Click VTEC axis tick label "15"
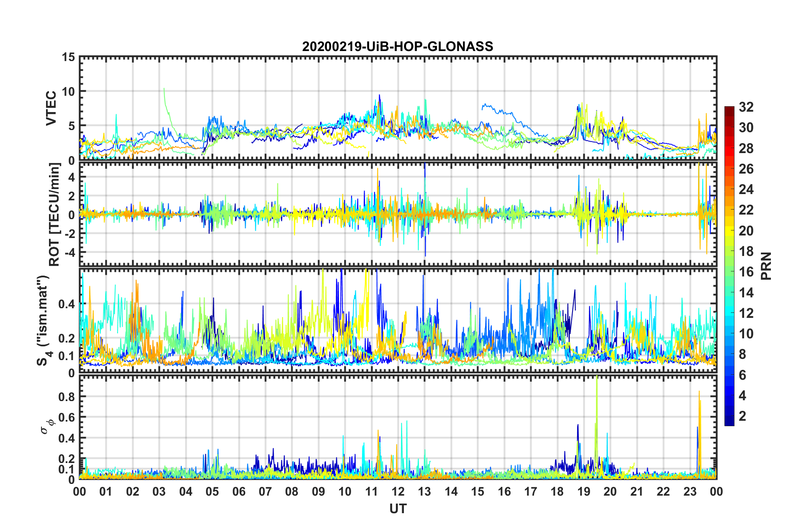The image size is (796, 532). pos(68,57)
